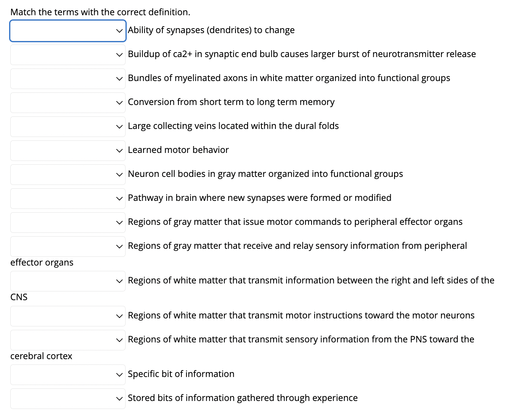
Task: Click chevron arrow beside 'Large collecting veins'
Action: (x=119, y=127)
